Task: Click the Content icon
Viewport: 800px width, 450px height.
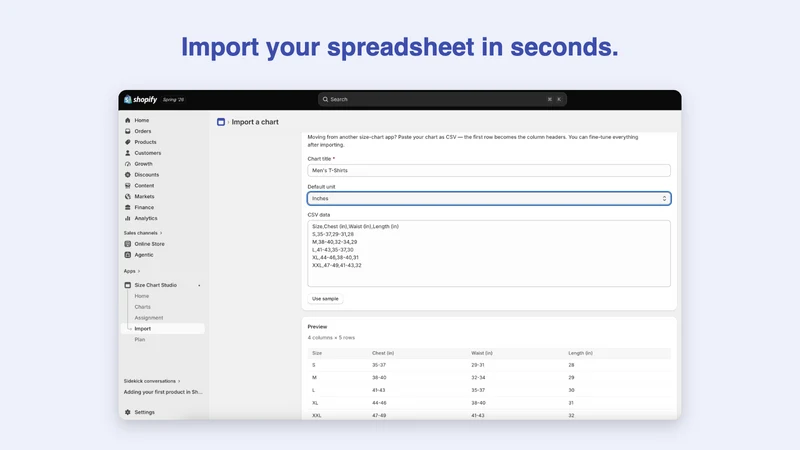Action: click(128, 186)
